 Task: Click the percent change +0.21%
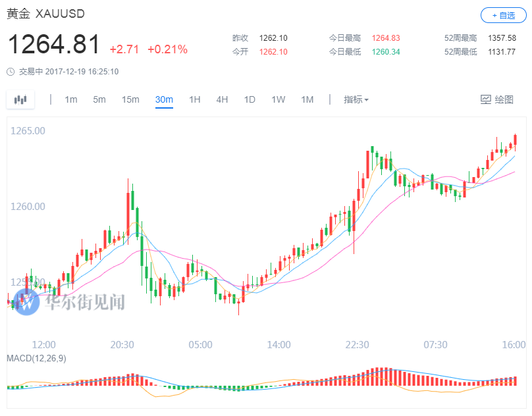(168, 49)
